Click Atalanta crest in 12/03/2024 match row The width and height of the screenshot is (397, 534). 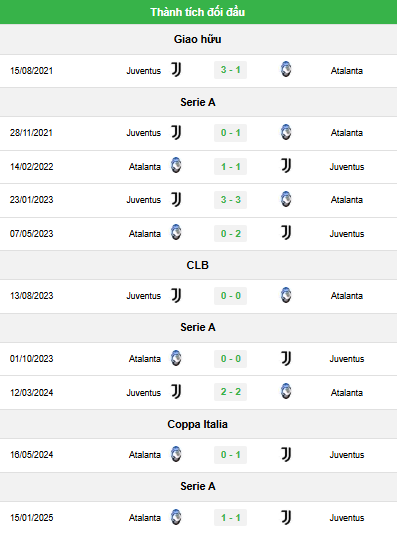[286, 391]
